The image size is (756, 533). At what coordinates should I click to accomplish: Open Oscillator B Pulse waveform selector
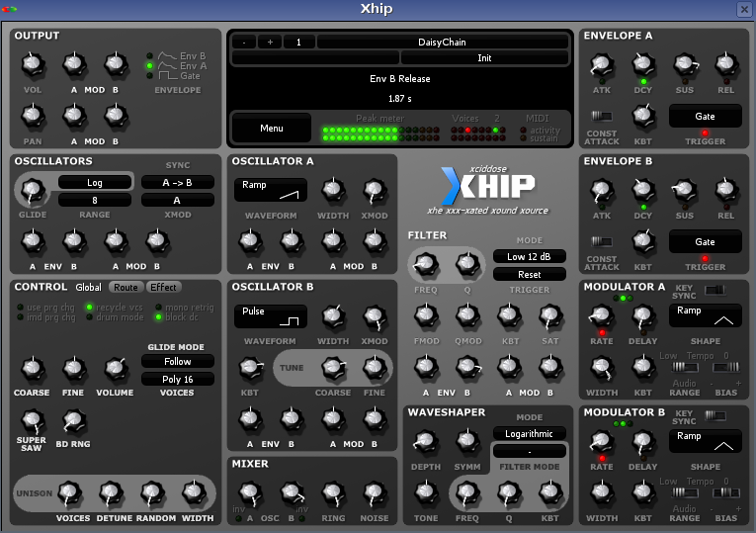pos(271,315)
